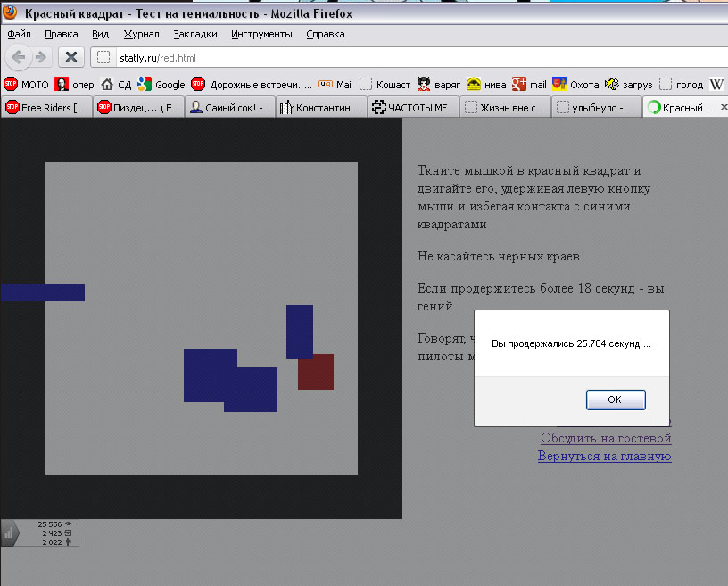This screenshot has height=586, width=728.
Task: Follow the Вернуться на главную link
Action: click(604, 456)
